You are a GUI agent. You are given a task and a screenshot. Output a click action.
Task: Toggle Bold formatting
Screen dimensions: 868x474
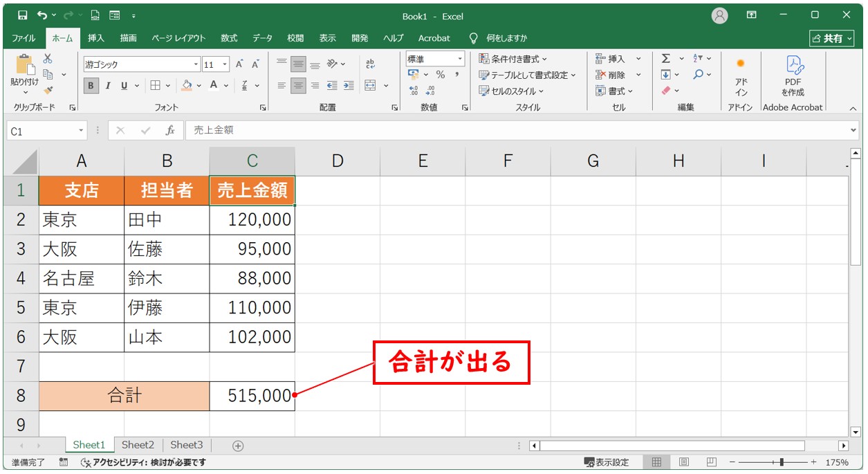(91, 86)
